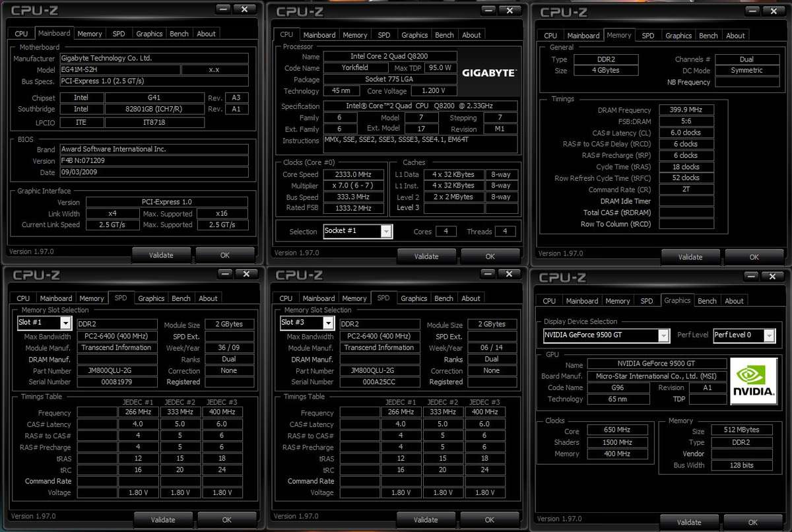This screenshot has width=792, height=532.
Task: Switch to the Mainboard tab in the center window
Action: pos(319,34)
